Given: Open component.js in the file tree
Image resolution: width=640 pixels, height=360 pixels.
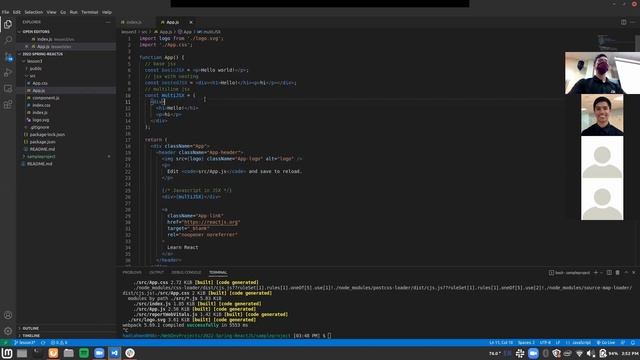Looking at the screenshot, I should click(x=46, y=98).
